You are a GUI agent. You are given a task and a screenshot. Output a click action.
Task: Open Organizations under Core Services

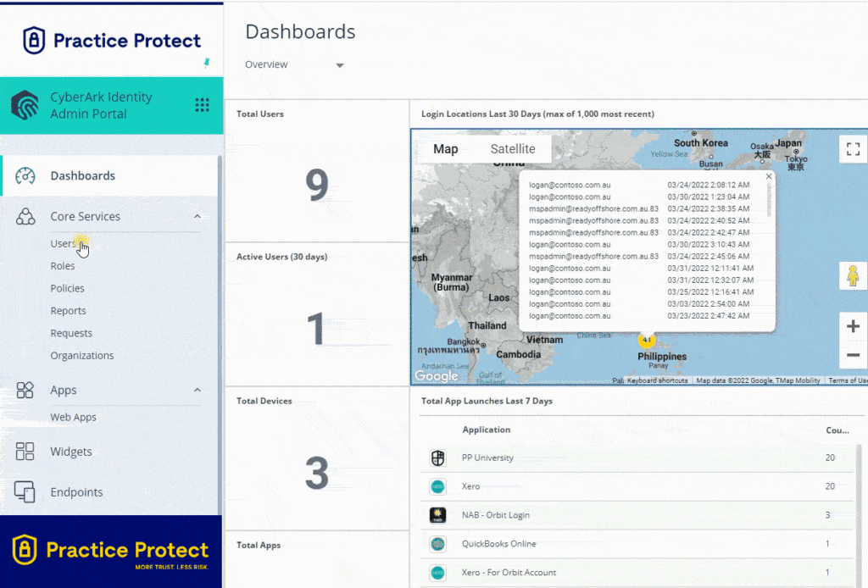click(x=82, y=356)
